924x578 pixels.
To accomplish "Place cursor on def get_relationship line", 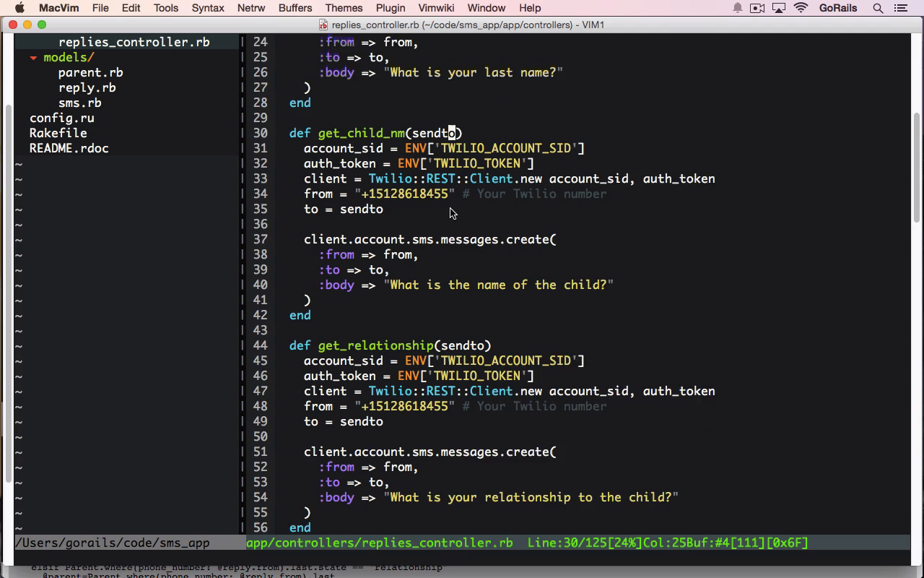I will (390, 345).
